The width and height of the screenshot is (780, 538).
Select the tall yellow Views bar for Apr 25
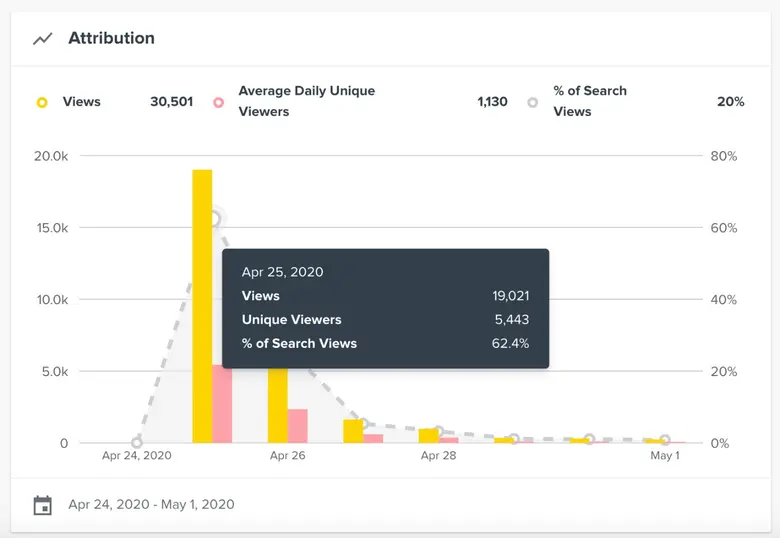pyautogui.click(x=202, y=300)
